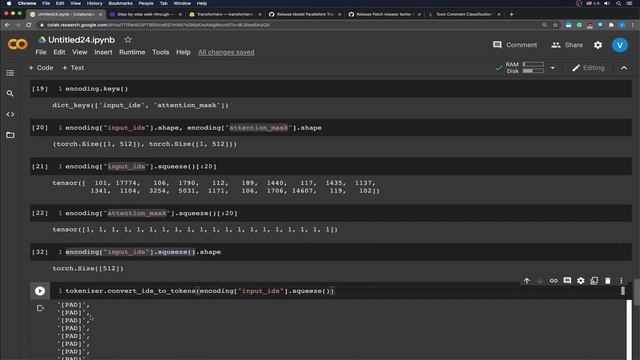This screenshot has width=640, height=360.
Task: Click the notebook title Untitled24.ipynb
Action: (82, 40)
